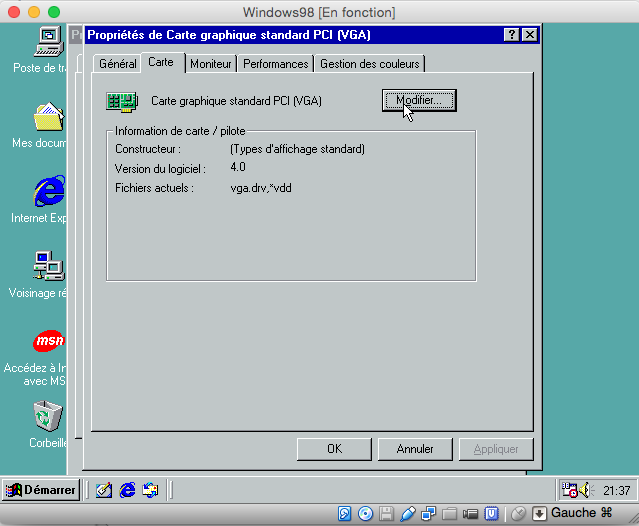The image size is (639, 526).
Task: Click the VirtualBox hard disk status icon
Action: [344, 514]
